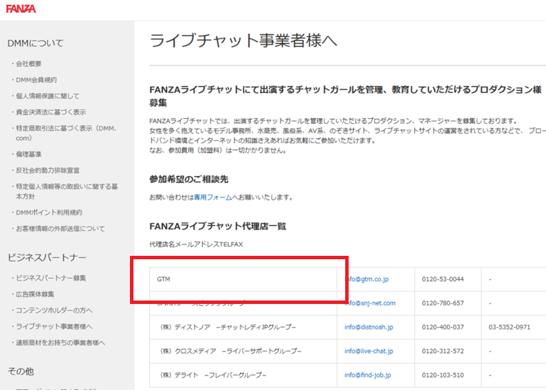This screenshot has width=546, height=392.
Task: Click info@live-chat.jp email link
Action: [369, 351]
